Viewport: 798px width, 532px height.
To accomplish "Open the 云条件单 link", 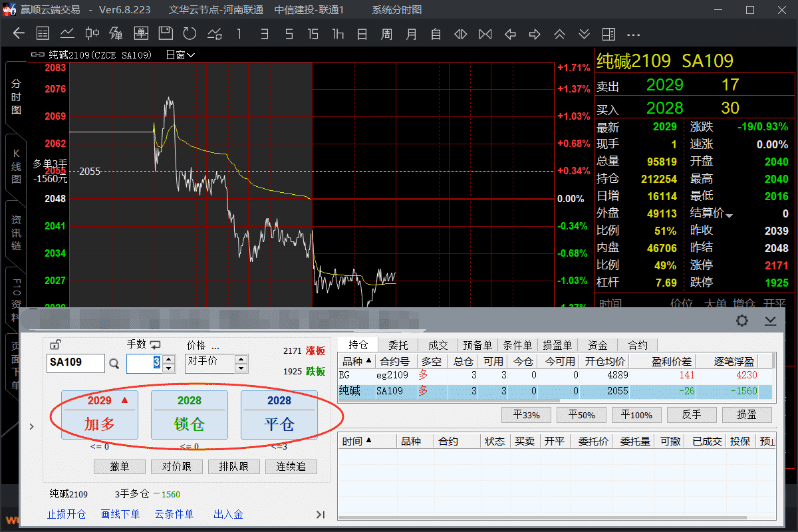I will point(174,514).
